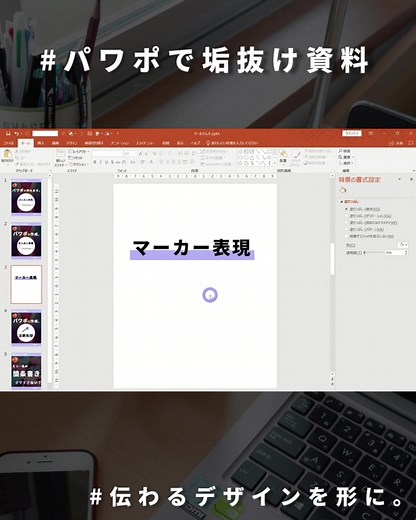Open the font size combo box
416x520 pixels.
pos(130,154)
